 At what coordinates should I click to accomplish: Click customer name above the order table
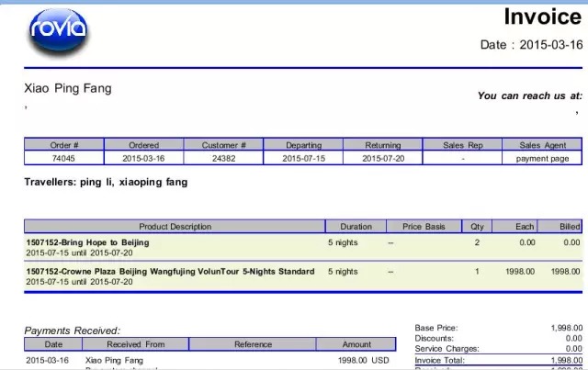(x=67, y=88)
